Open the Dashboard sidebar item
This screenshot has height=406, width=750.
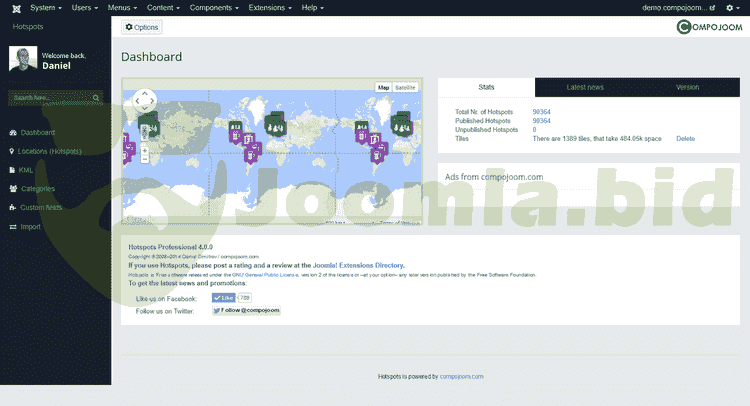pyautogui.click(x=37, y=132)
